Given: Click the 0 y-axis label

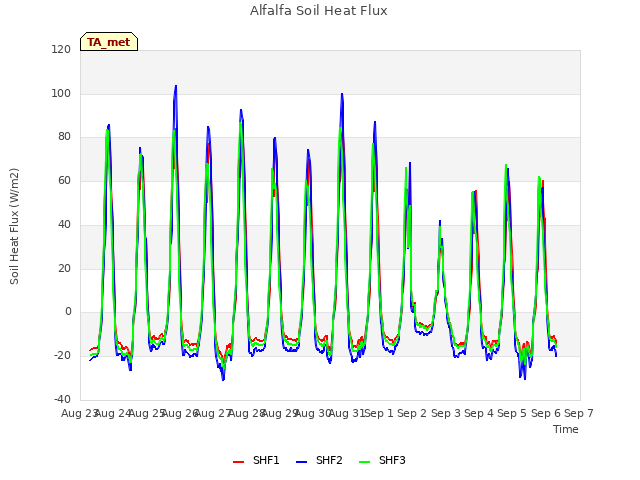Looking at the screenshot, I should click(68, 312).
